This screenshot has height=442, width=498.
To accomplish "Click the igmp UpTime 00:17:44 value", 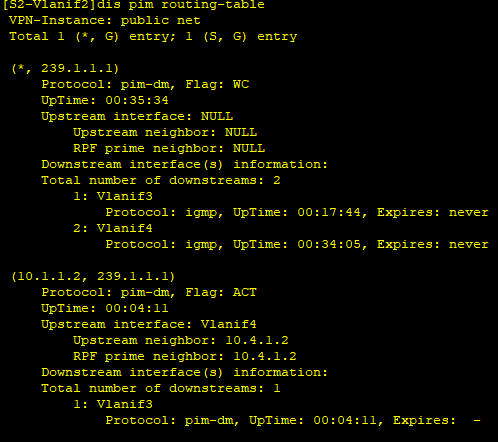I will tap(329, 212).
